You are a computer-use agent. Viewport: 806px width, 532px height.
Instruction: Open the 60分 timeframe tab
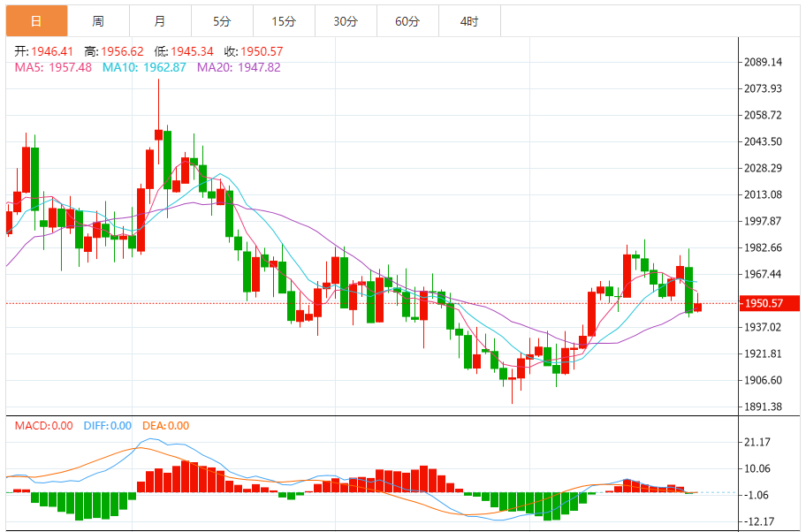[407, 21]
